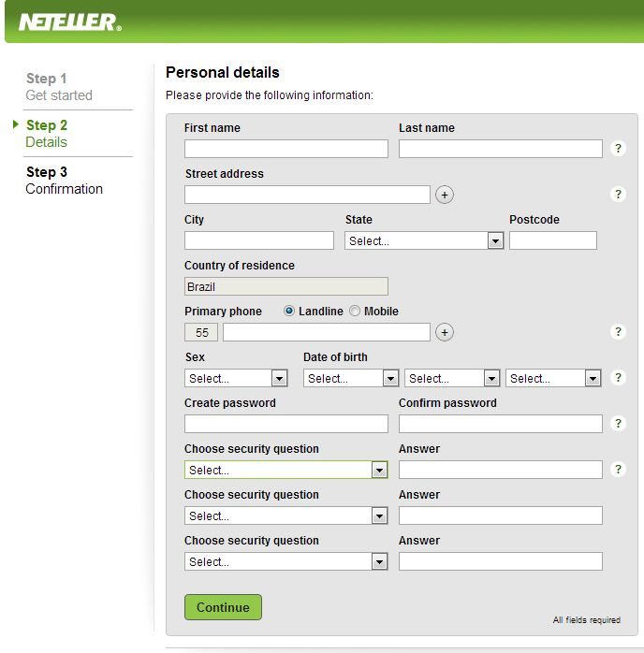Open first Date of birth dropdown
This screenshot has width=644, height=653.
pos(351,378)
